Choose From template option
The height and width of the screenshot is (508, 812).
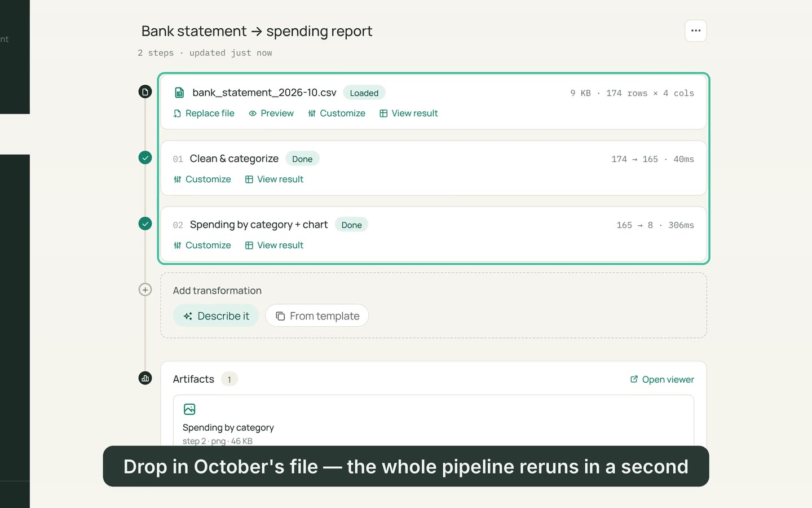pyautogui.click(x=317, y=316)
